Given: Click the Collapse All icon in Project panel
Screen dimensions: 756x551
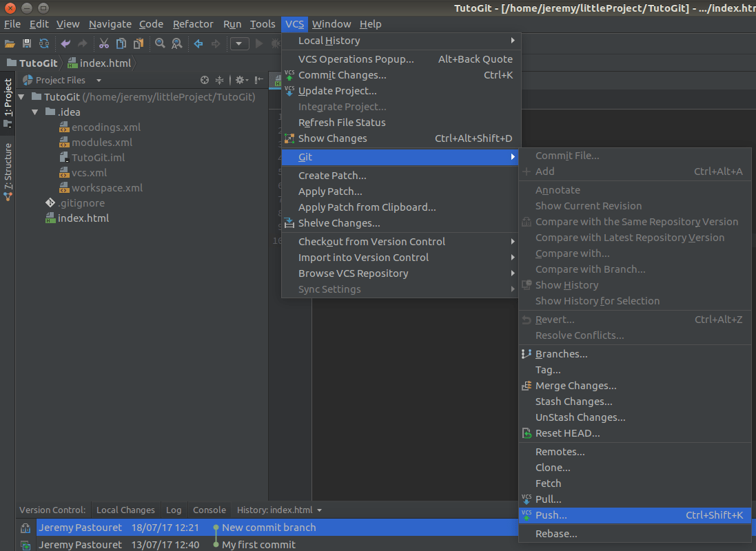Looking at the screenshot, I should [219, 80].
